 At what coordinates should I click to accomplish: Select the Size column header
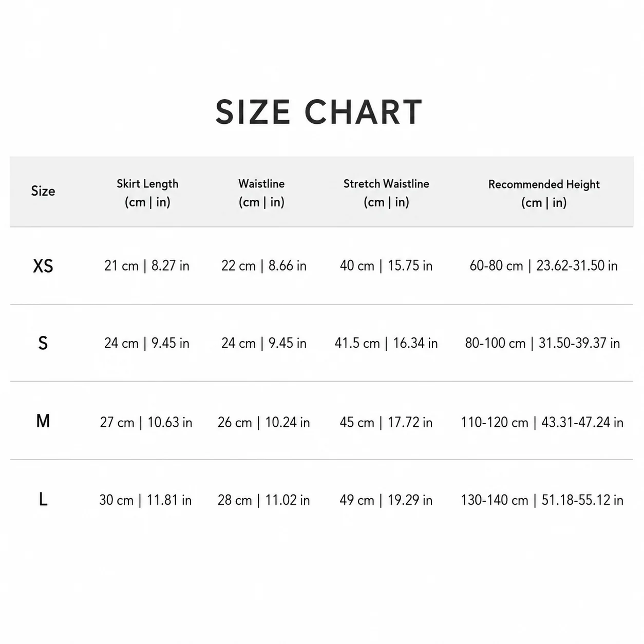pos(43,191)
